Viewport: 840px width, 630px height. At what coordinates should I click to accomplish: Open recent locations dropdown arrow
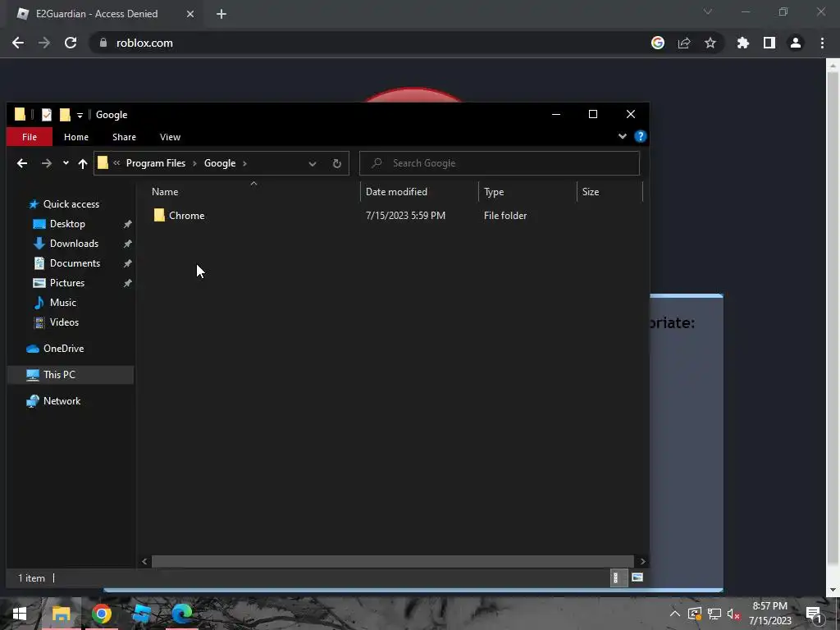coord(66,163)
